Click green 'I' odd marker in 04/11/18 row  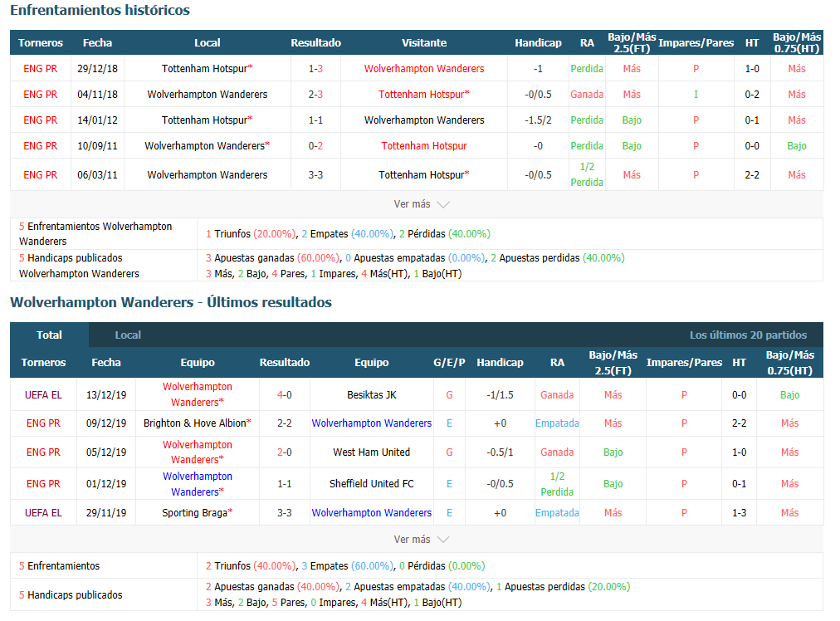(696, 95)
